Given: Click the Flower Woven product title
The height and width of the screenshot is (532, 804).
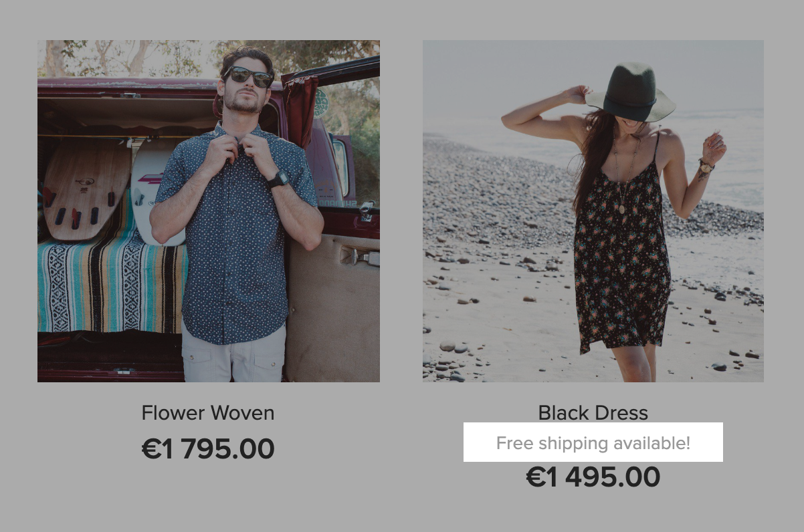Looking at the screenshot, I should 208,413.
